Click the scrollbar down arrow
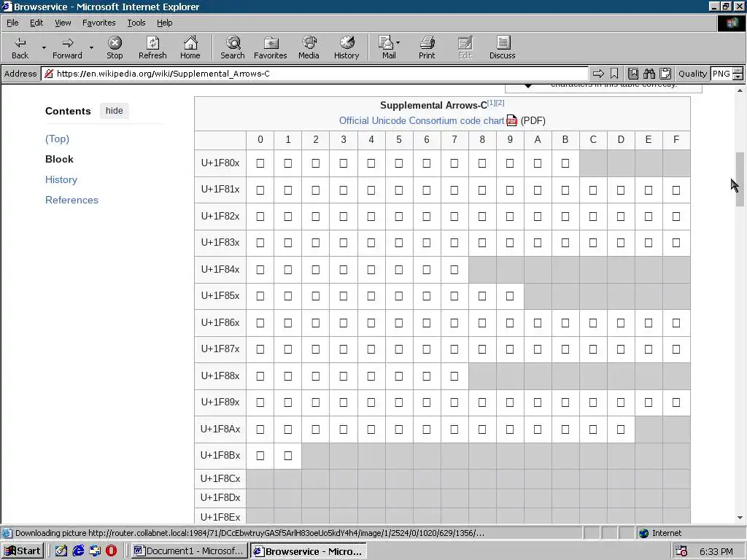Viewport: 747px width, 560px height. [x=740, y=518]
